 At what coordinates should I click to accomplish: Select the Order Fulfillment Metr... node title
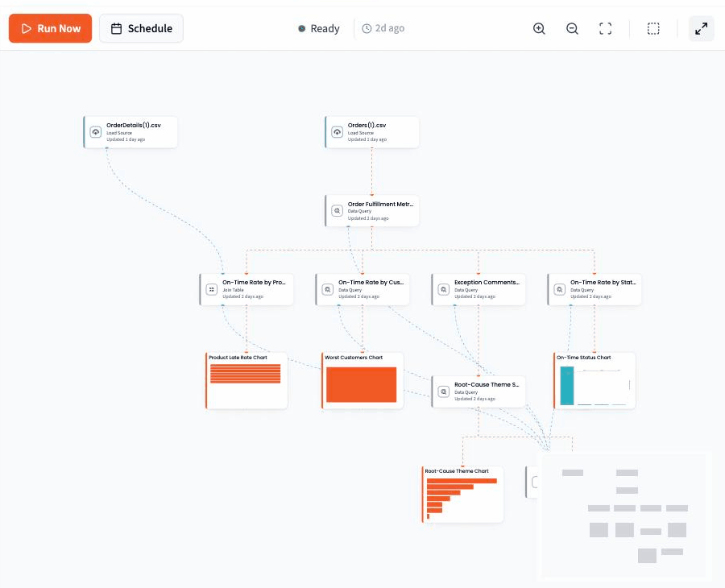pos(380,204)
